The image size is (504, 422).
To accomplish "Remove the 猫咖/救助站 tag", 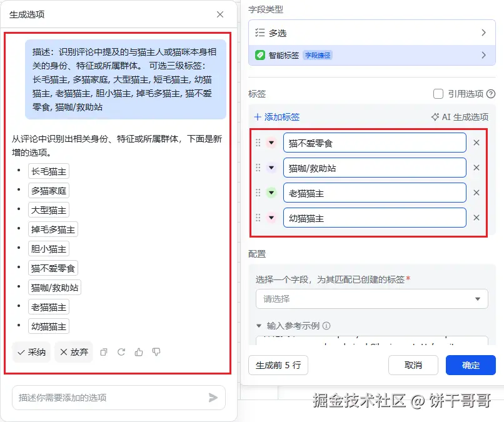I will pyautogui.click(x=476, y=168).
